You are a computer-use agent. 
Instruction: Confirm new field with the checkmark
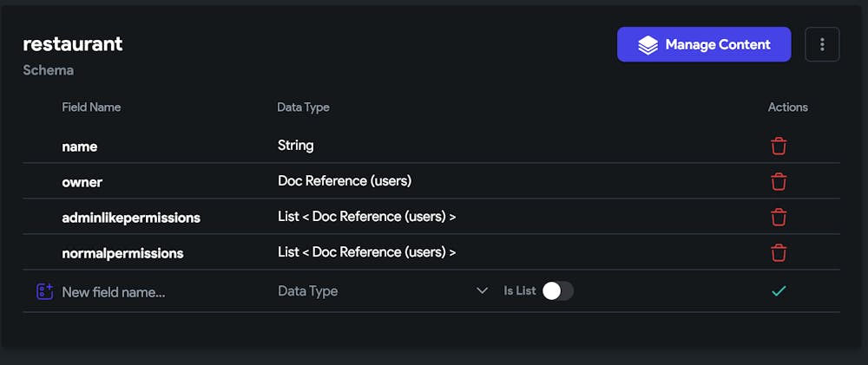(x=779, y=291)
